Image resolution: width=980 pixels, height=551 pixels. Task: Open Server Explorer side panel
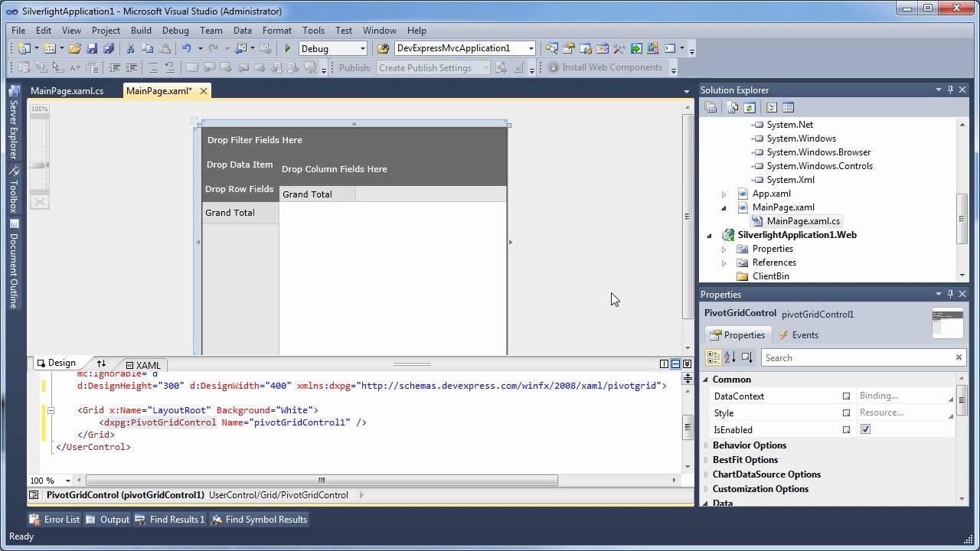point(13,123)
